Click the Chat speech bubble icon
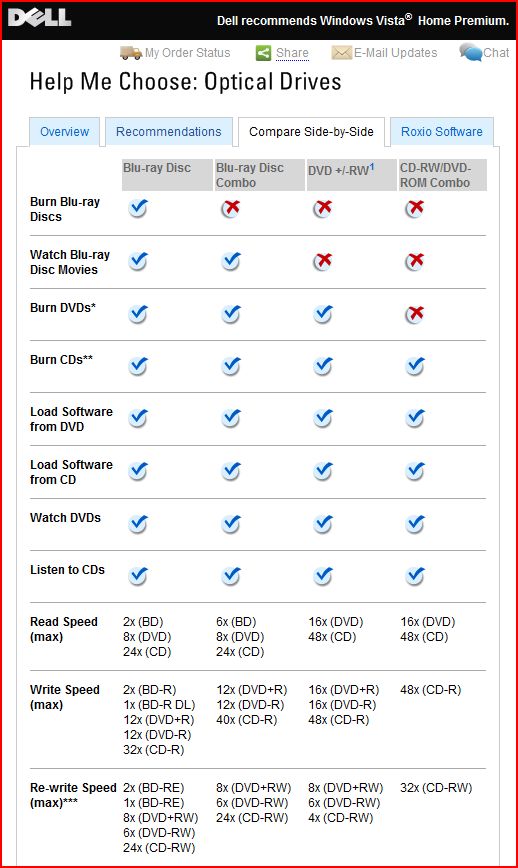The image size is (518, 868). [x=470, y=53]
